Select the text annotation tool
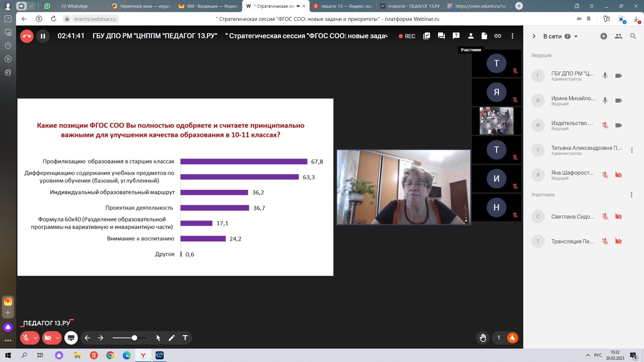Screen dimensions: 644x362 185,338
